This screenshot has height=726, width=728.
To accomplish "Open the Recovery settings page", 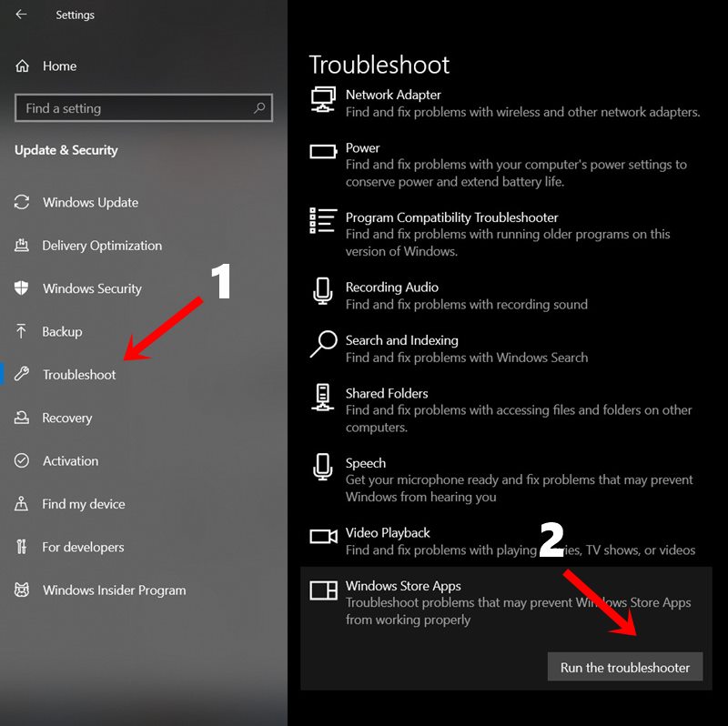I will [67, 418].
